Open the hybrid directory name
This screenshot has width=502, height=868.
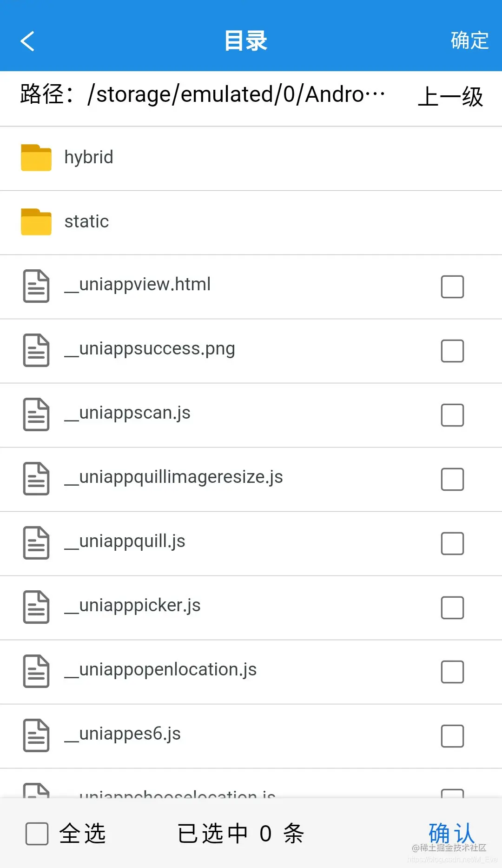(x=89, y=158)
